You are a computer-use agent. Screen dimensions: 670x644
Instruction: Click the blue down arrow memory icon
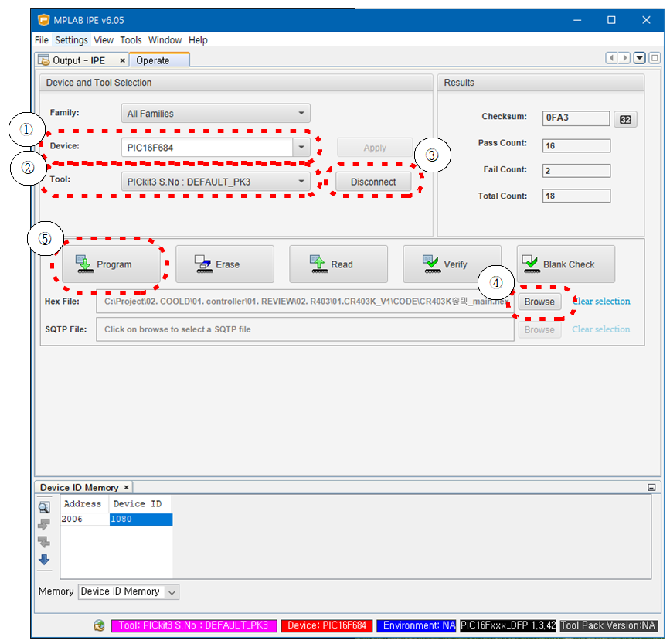(44, 560)
